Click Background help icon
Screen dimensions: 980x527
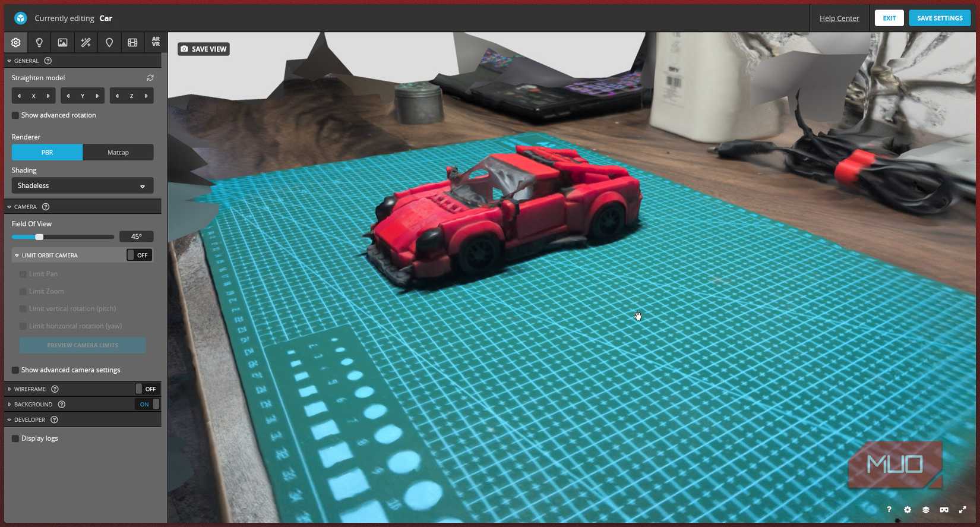[62, 405]
